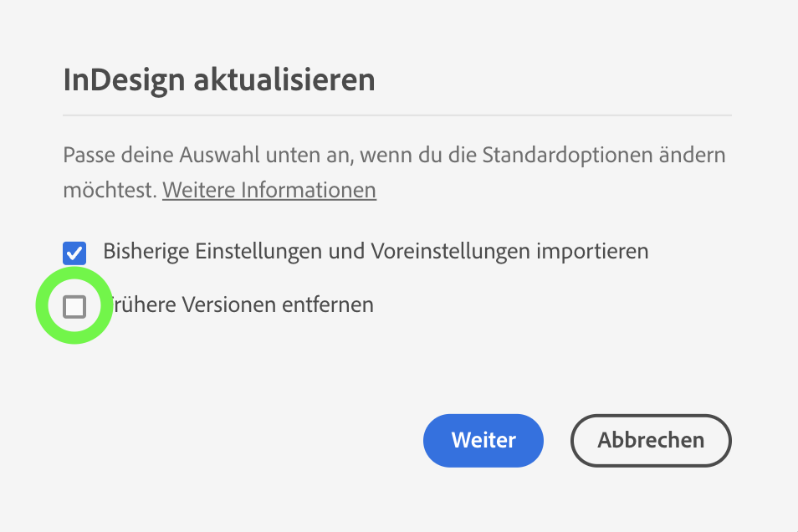The image size is (798, 532).
Task: Uncheck the import previous settings checkbox
Action: (74, 252)
